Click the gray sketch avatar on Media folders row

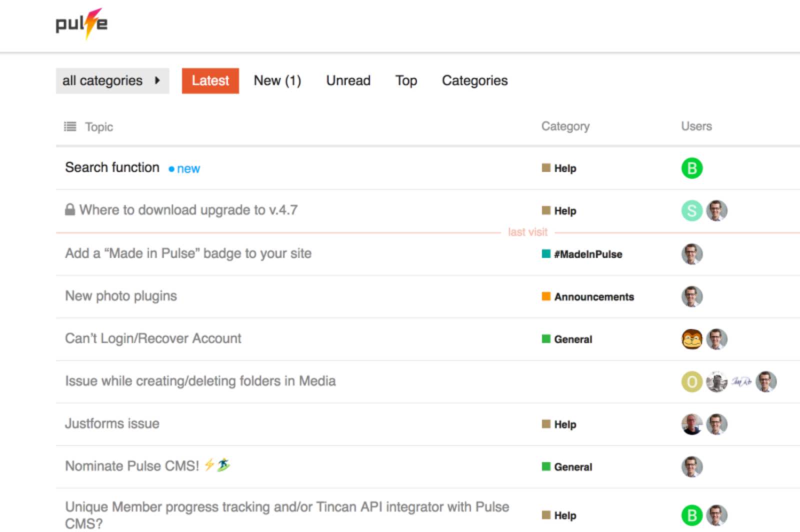pos(716,382)
